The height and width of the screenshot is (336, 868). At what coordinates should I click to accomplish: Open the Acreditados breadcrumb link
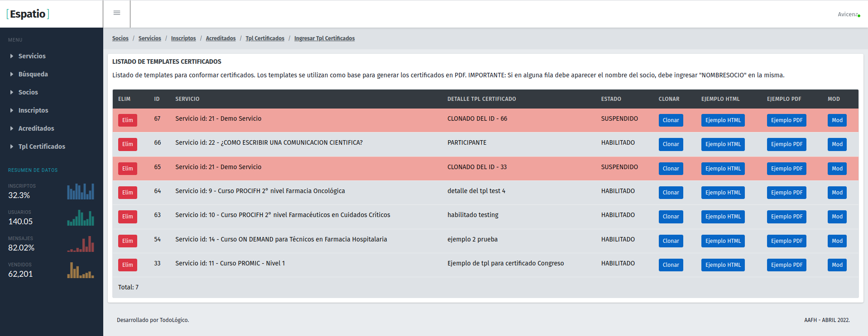221,38
